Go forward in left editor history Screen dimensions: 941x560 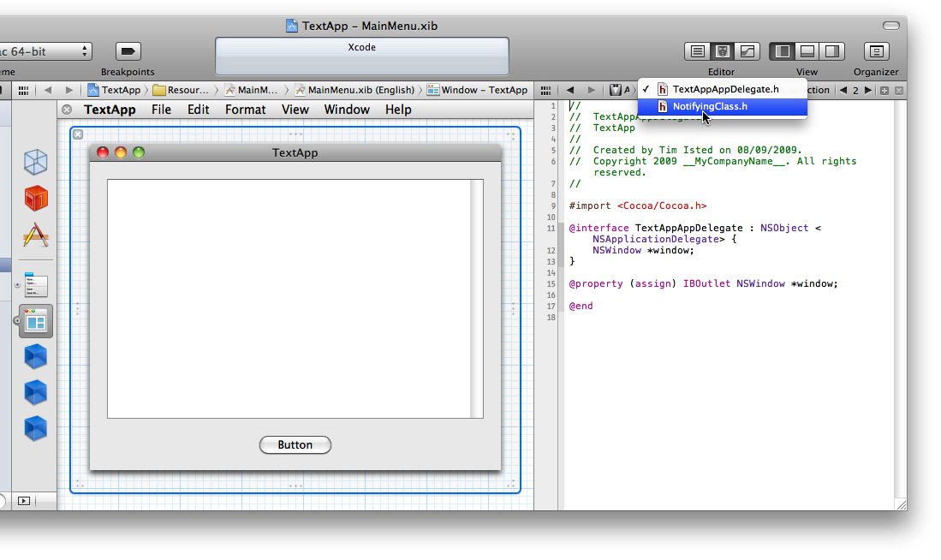pyautogui.click(x=69, y=90)
